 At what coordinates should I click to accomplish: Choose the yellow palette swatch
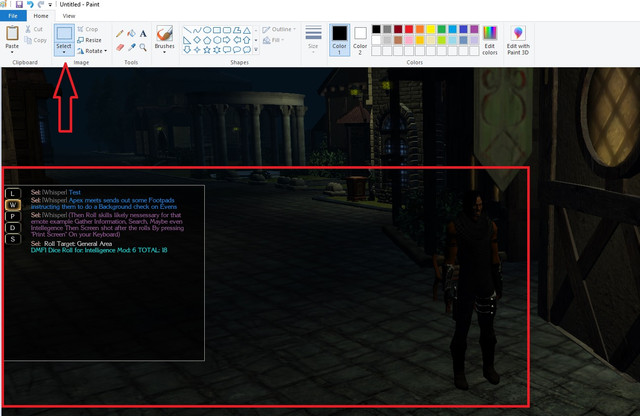431,29
